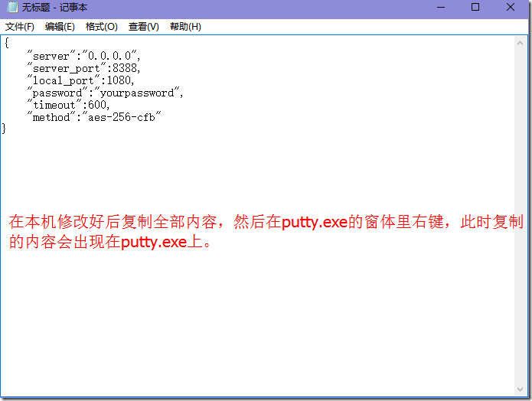
Task: Click the 无标题 - 记事本 window title
Action: pyautogui.click(x=54, y=7)
